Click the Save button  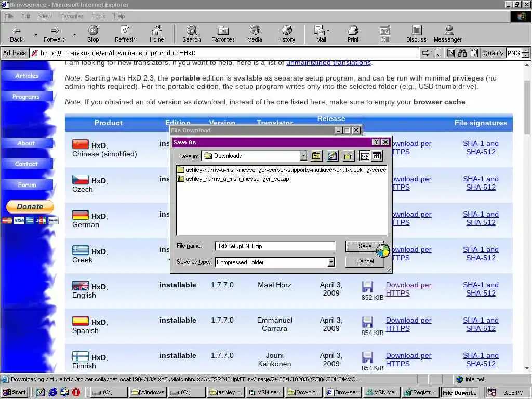[365, 246]
